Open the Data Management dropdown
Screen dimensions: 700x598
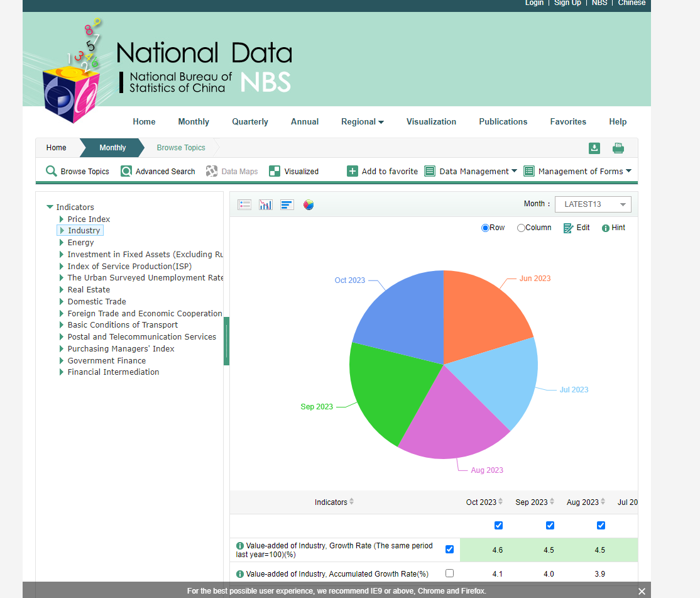[x=471, y=171]
